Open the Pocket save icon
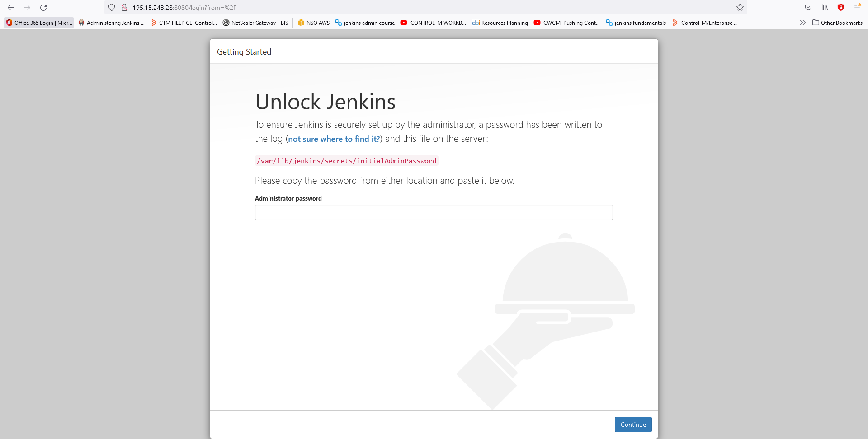Viewport: 868px width, 439px height. (808, 8)
